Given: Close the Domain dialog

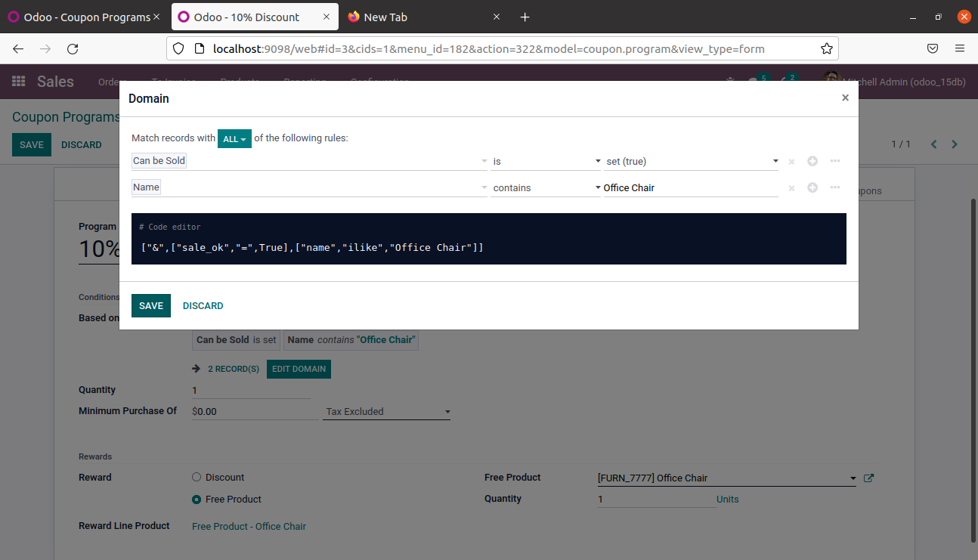Looking at the screenshot, I should (x=845, y=97).
